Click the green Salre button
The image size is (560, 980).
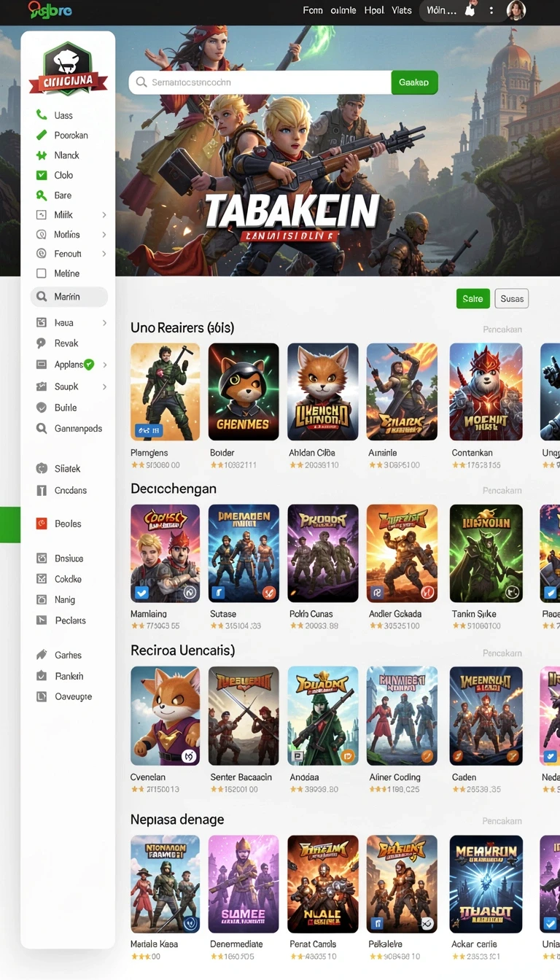(472, 298)
